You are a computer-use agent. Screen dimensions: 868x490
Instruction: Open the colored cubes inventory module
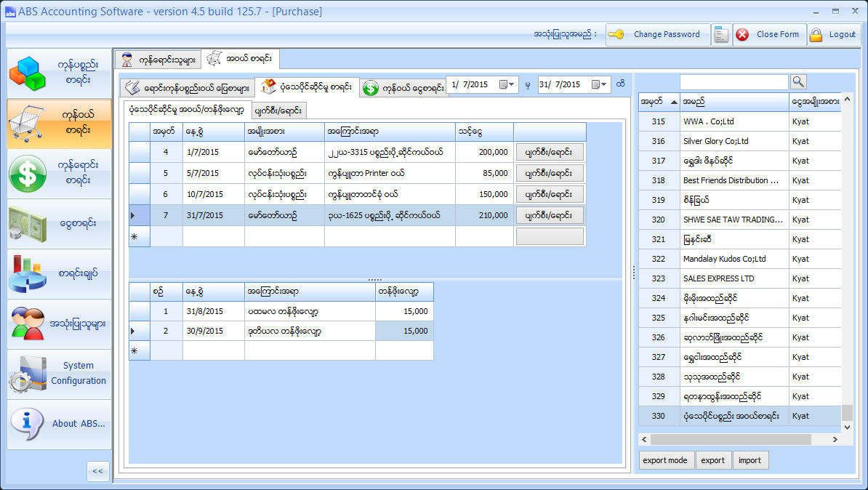[x=60, y=73]
